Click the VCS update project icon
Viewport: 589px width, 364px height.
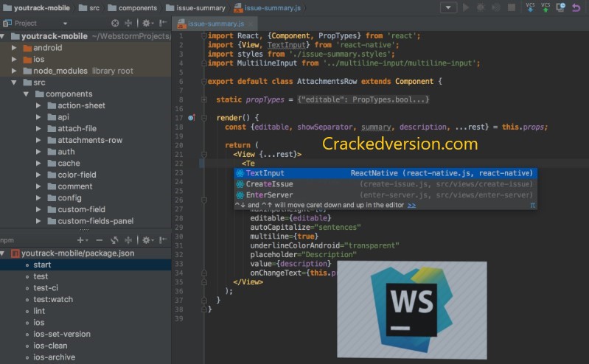pyautogui.click(x=531, y=7)
